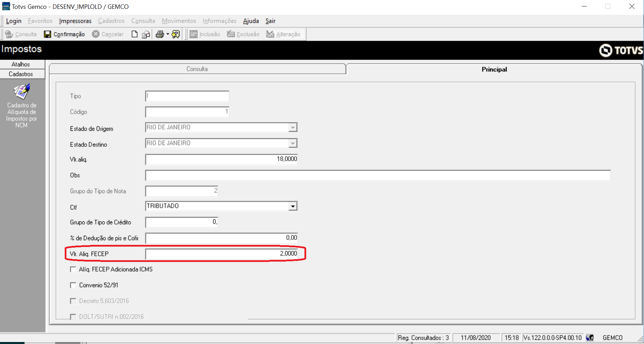Open the Ajuda menu
The image size is (644, 344).
coord(251,21)
